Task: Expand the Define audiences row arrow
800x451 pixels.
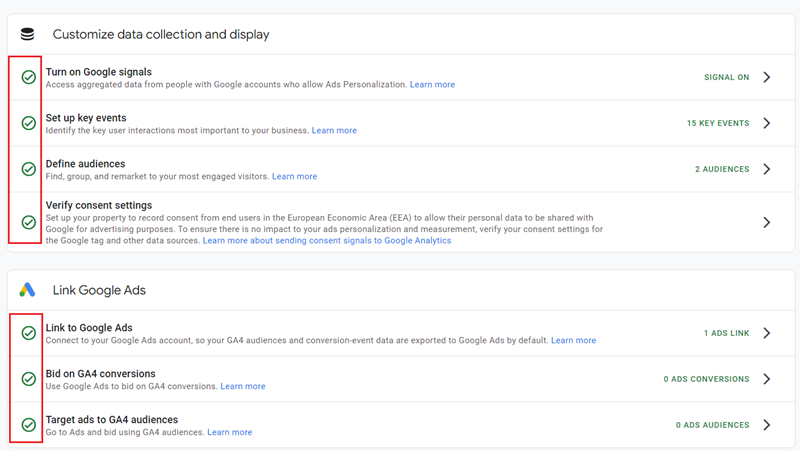Action: coord(767,169)
